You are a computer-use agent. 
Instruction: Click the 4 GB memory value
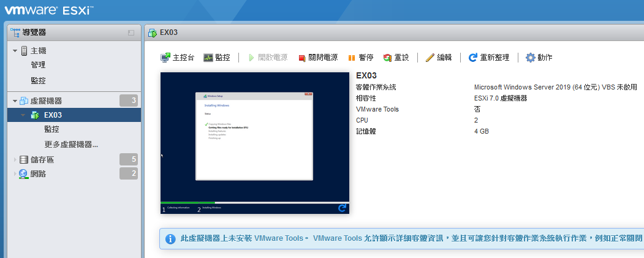(482, 132)
